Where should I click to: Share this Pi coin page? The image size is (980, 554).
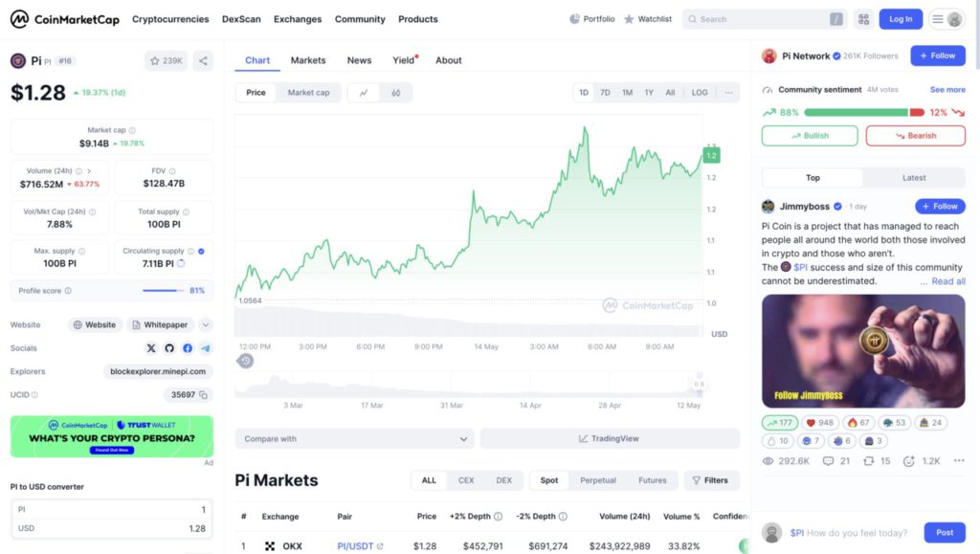pos(203,61)
